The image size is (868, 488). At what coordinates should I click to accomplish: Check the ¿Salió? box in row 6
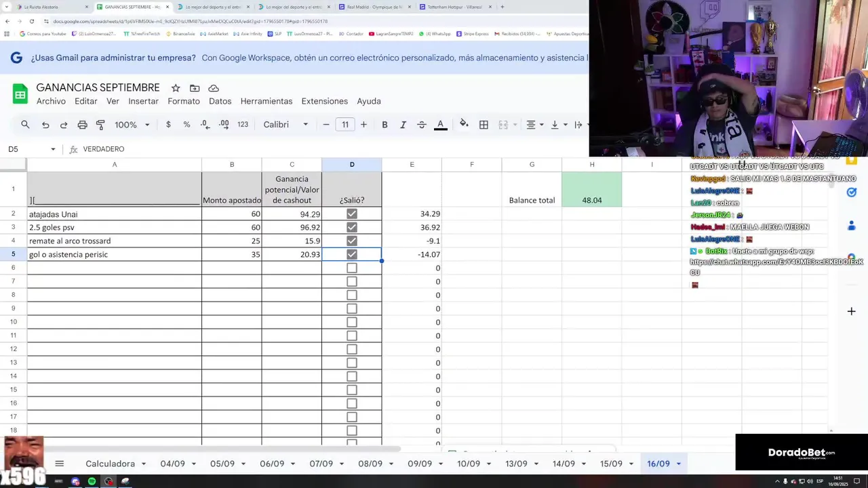point(352,268)
